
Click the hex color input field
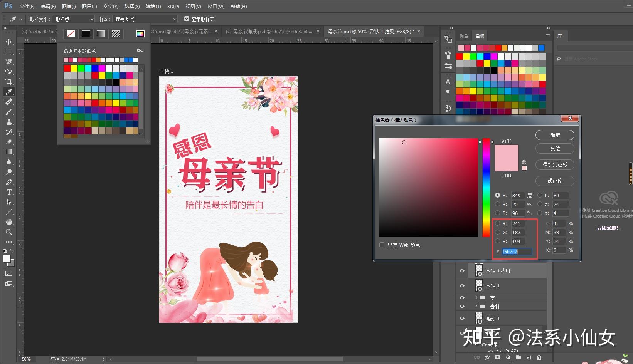517,252
